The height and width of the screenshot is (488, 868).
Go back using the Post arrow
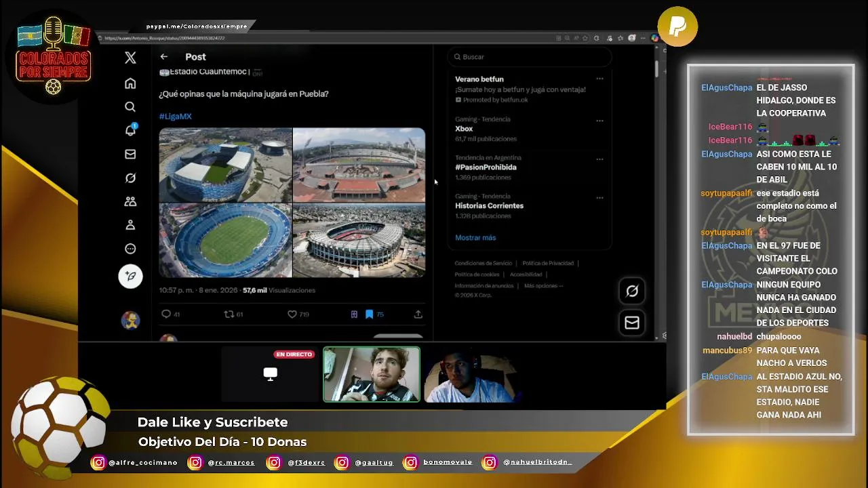pos(163,57)
